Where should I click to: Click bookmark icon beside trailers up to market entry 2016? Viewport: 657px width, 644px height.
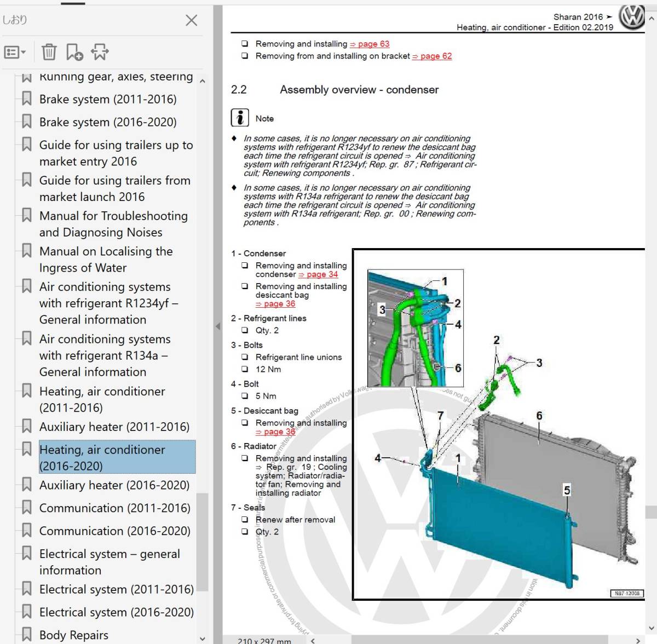26,145
